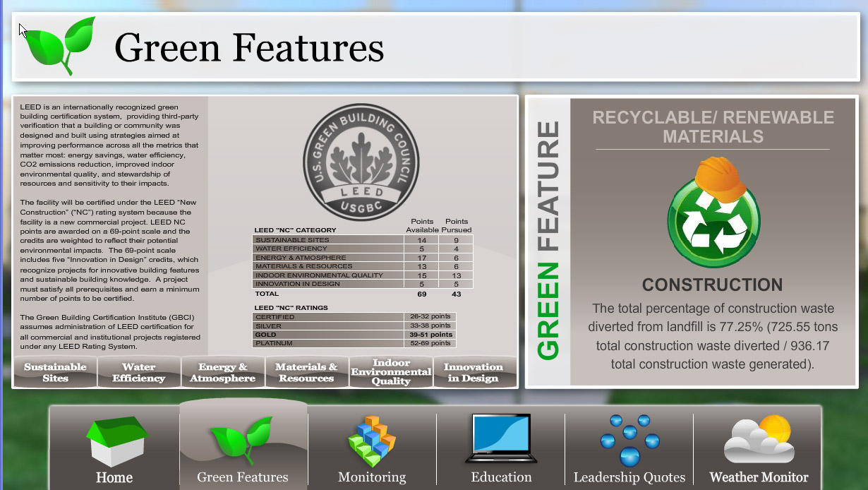Click the vertical GREEN FEATURE banner
Image resolution: width=868 pixels, height=490 pixels.
click(548, 241)
